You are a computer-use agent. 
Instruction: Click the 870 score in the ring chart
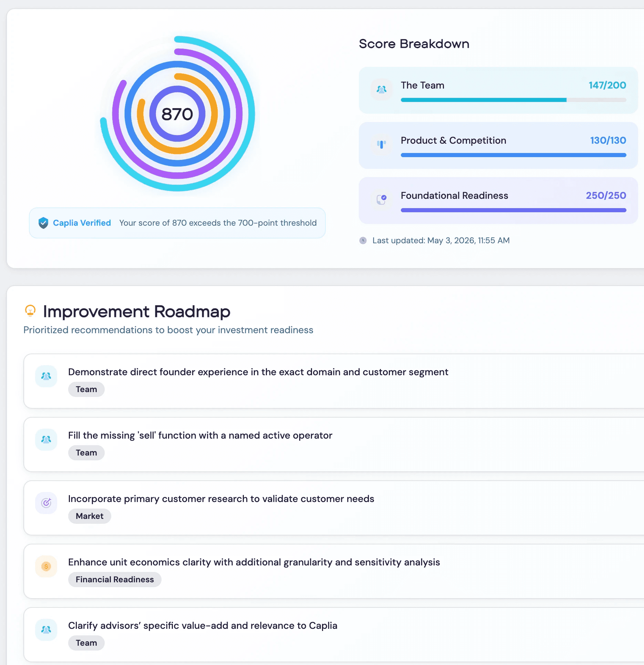click(177, 114)
